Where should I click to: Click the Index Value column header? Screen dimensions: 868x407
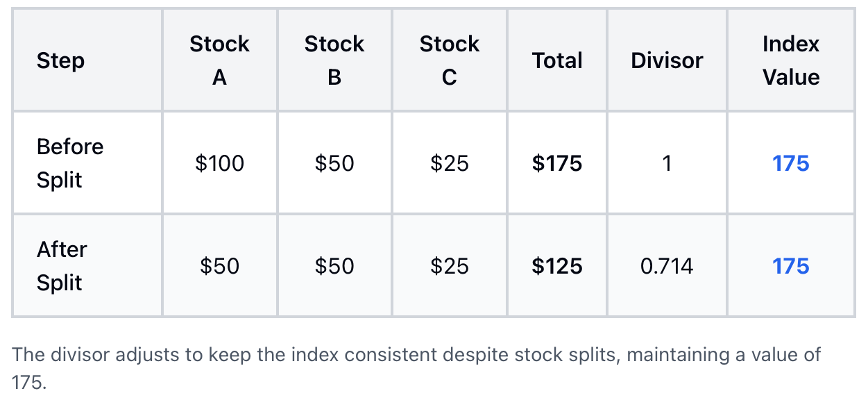[x=791, y=60]
